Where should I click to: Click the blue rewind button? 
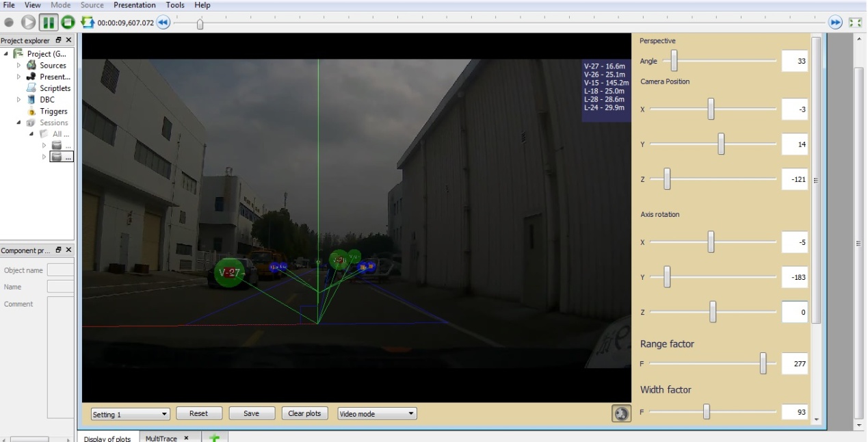coord(163,23)
